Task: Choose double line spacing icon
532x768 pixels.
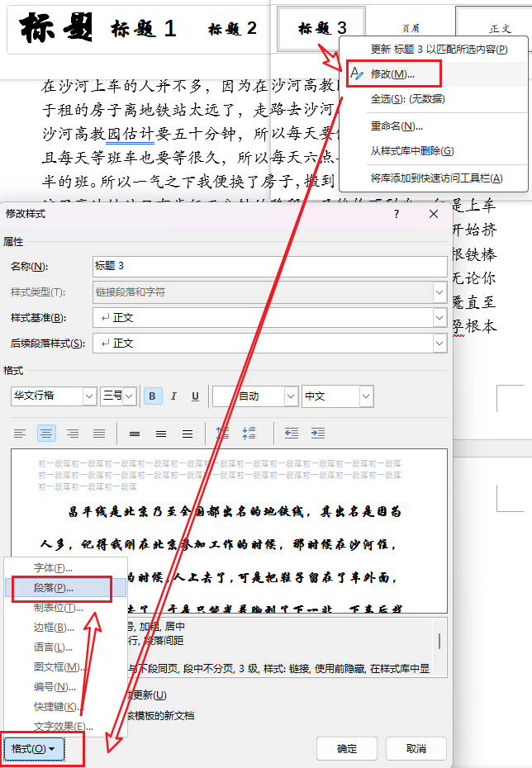Action: point(188,434)
